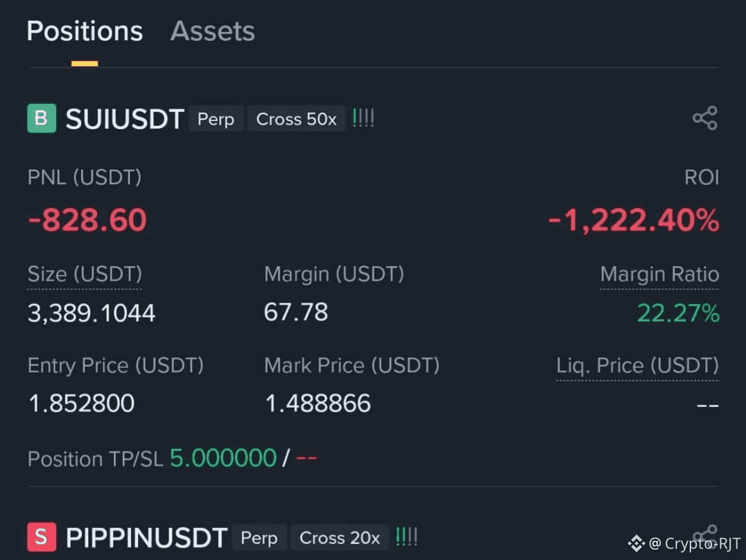Edit take profit value 5.000000

click(223, 458)
